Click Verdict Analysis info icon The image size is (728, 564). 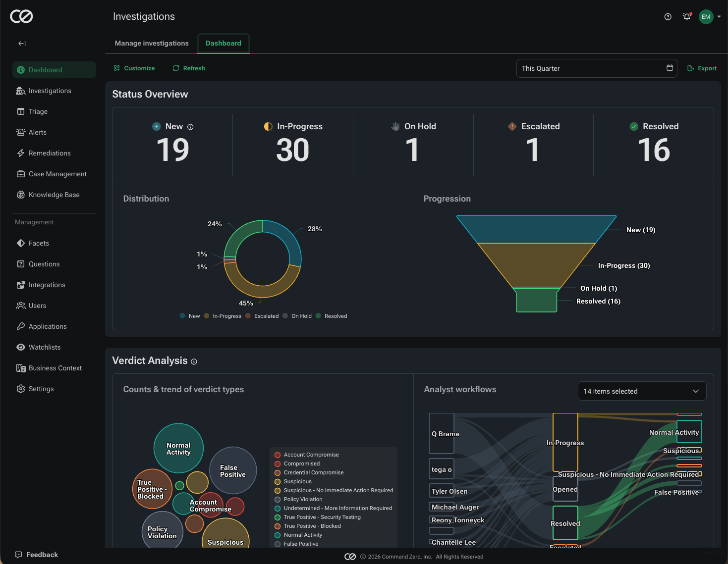point(194,362)
